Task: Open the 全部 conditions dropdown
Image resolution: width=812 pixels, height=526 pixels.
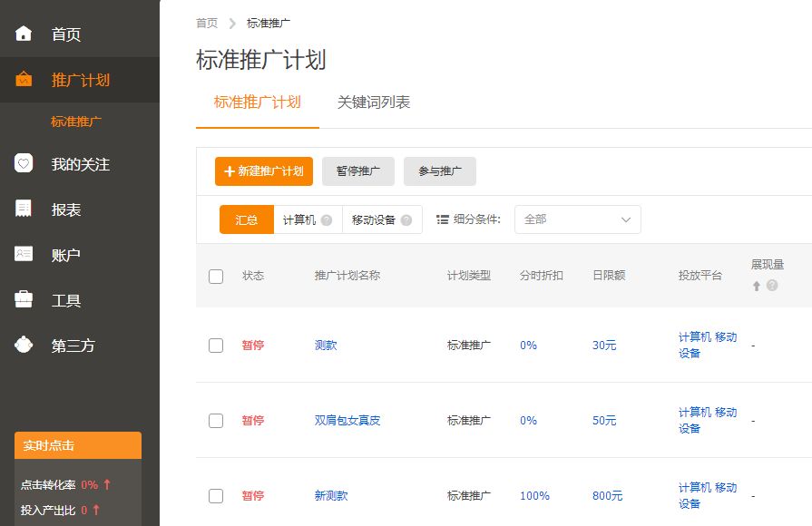Action: pyautogui.click(x=578, y=219)
